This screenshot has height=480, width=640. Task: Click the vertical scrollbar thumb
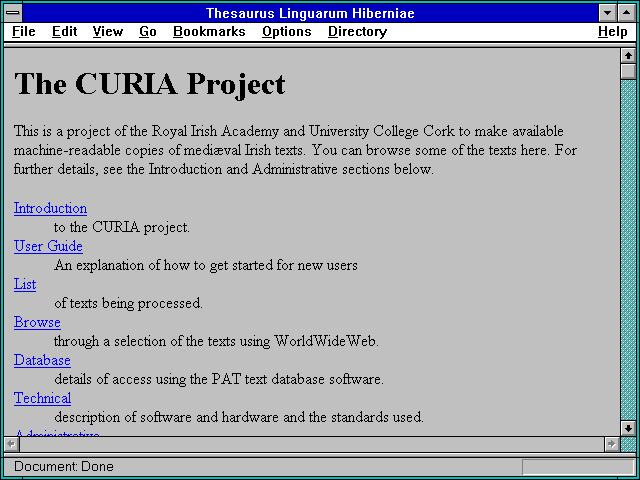628,71
